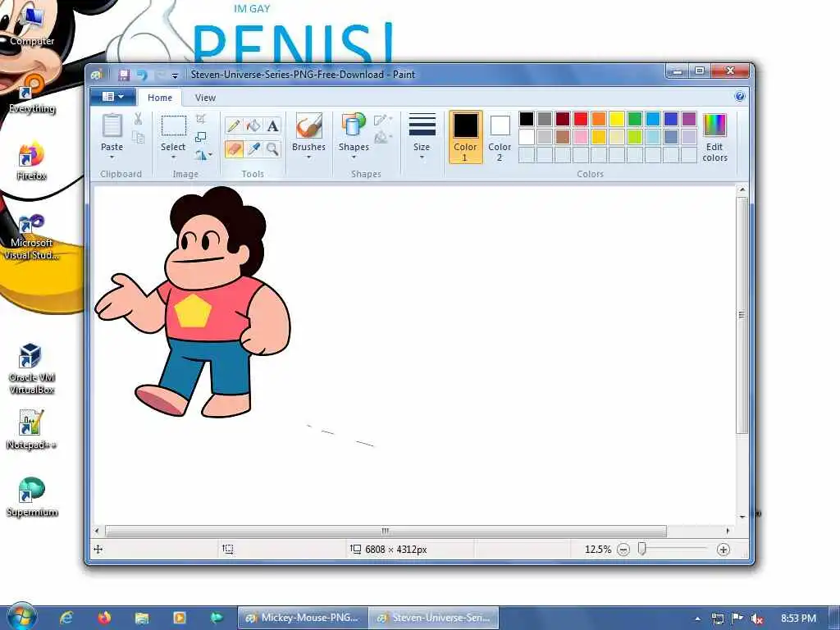Expand the Brushes dropdown arrow
The image size is (840, 630).
pyautogui.click(x=308, y=157)
